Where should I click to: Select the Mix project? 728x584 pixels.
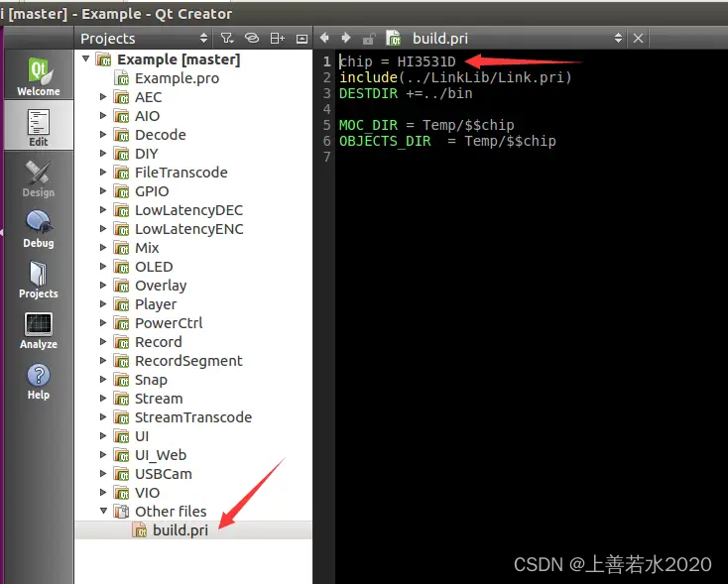(147, 248)
